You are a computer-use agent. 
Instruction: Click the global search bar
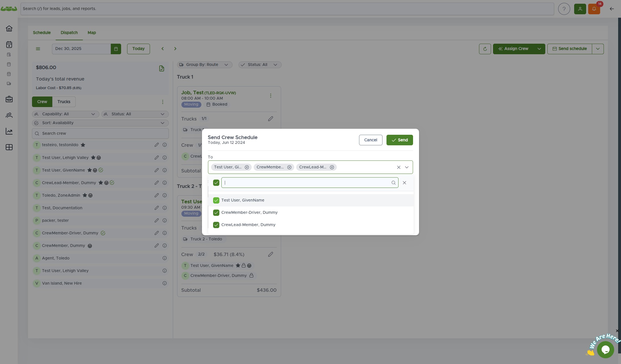point(287,9)
